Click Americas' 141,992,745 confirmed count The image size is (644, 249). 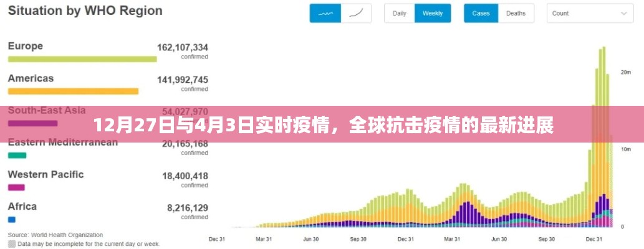tap(183, 79)
